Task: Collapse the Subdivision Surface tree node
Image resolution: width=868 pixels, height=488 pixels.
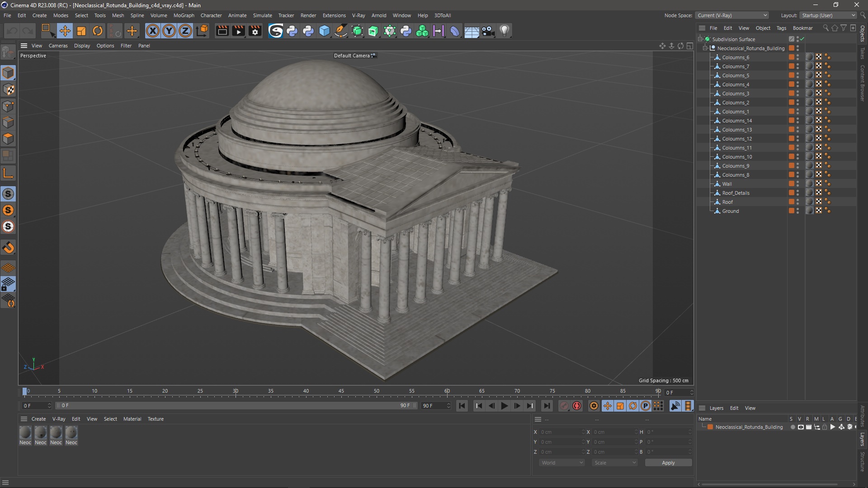Action: pyautogui.click(x=700, y=39)
